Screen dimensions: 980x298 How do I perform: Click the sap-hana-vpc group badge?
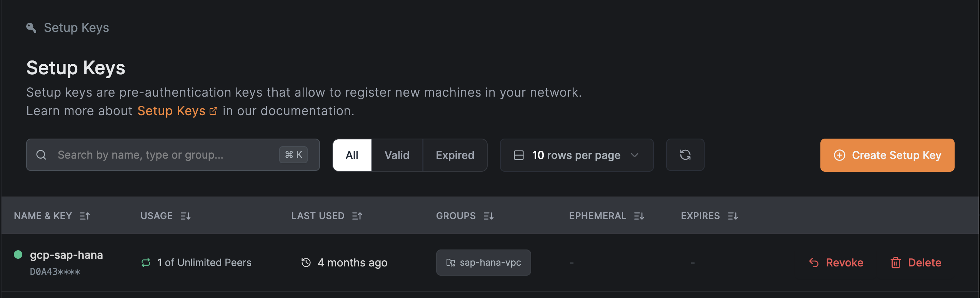point(483,263)
